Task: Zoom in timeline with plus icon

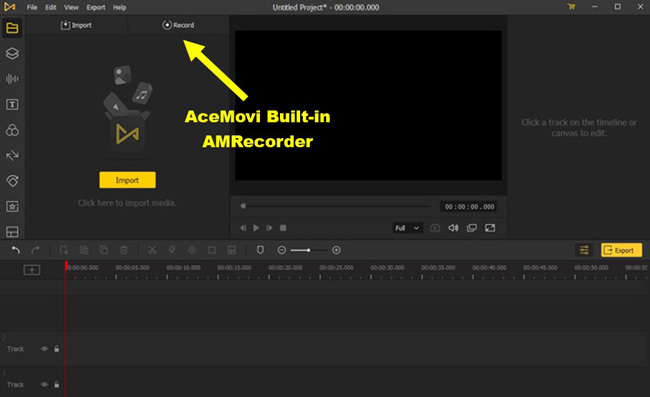Action: point(336,250)
